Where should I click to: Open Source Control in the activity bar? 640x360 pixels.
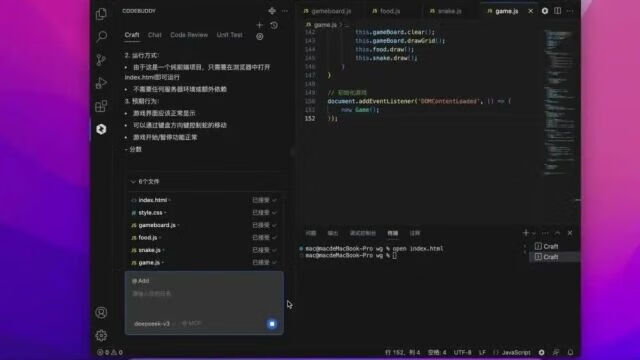click(101, 60)
